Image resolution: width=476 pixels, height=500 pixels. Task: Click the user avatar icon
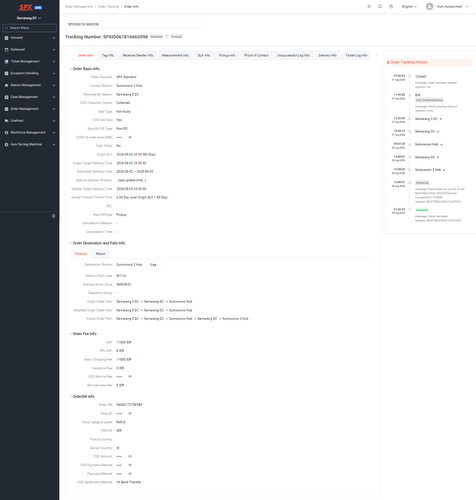tap(429, 6)
